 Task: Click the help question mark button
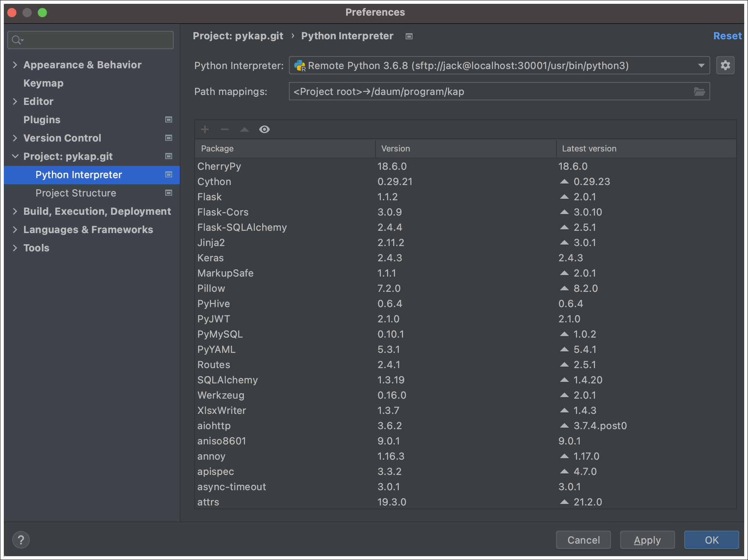pyautogui.click(x=21, y=540)
